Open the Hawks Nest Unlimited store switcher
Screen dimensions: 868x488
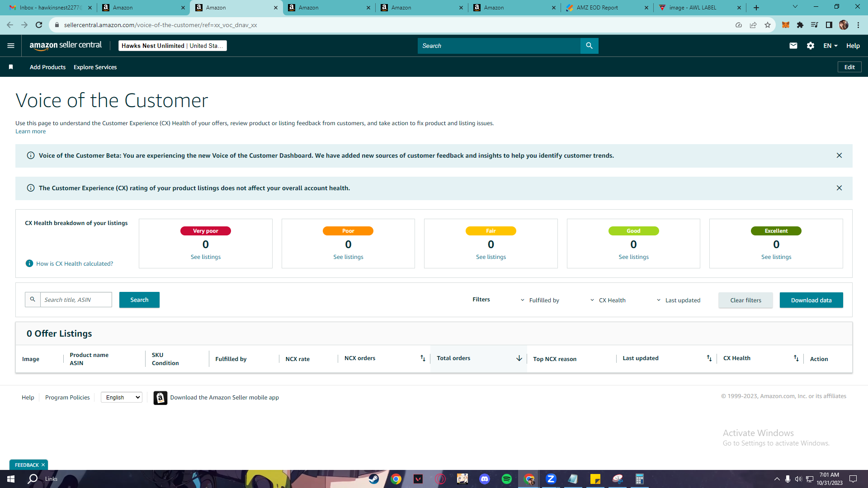coord(172,46)
